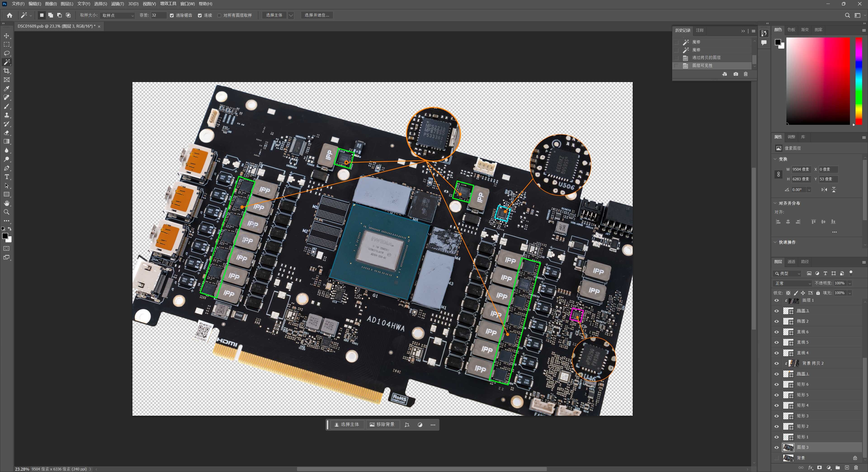This screenshot has width=868, height=472.
Task: Select the Crop tool
Action: click(x=6, y=71)
